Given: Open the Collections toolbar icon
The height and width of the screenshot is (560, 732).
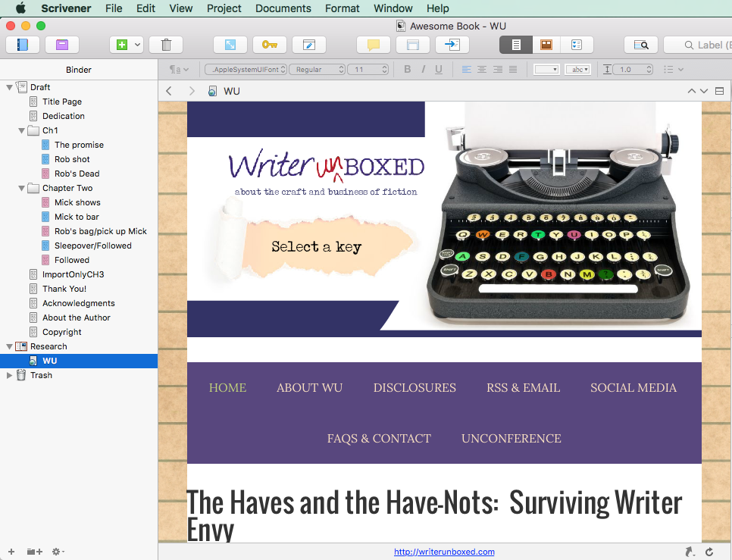Looking at the screenshot, I should [x=62, y=45].
